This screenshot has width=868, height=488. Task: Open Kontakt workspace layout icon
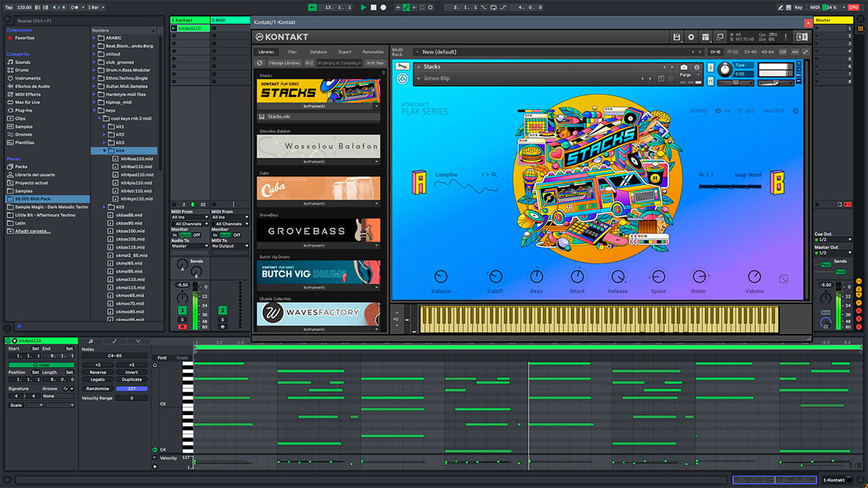point(705,37)
